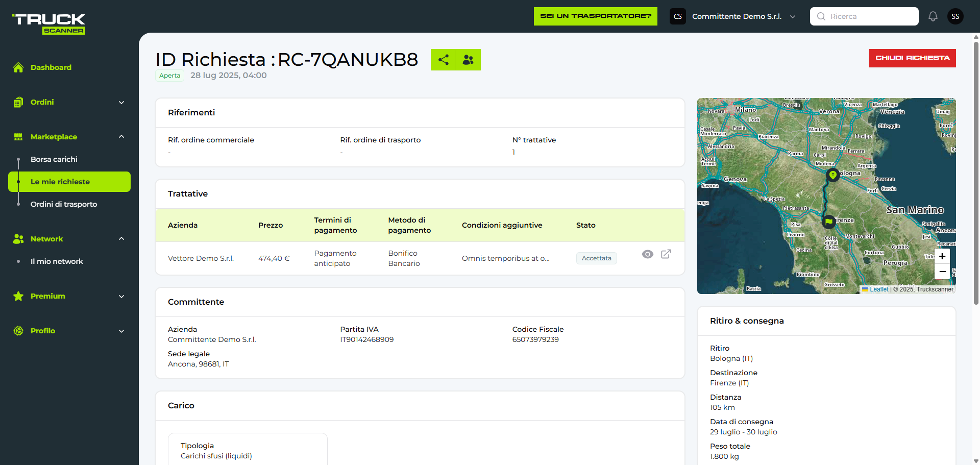Expand the Profilo menu chevron

pos(121,331)
